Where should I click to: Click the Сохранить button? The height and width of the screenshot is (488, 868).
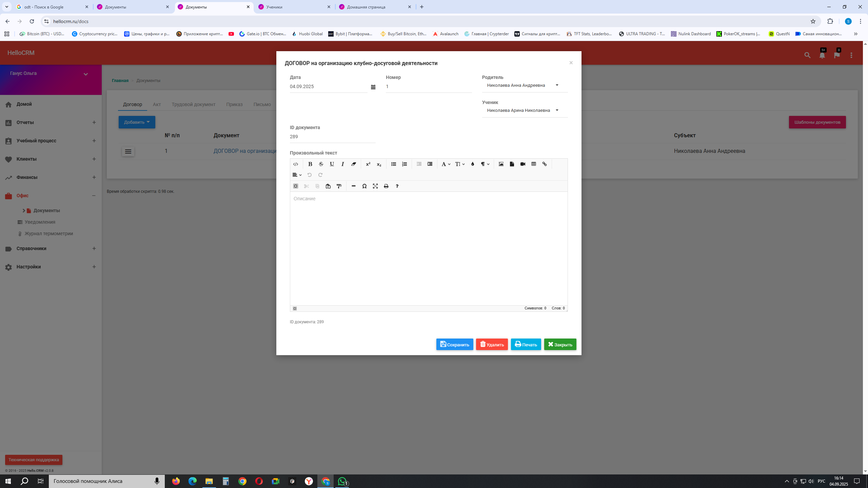[454, 344]
